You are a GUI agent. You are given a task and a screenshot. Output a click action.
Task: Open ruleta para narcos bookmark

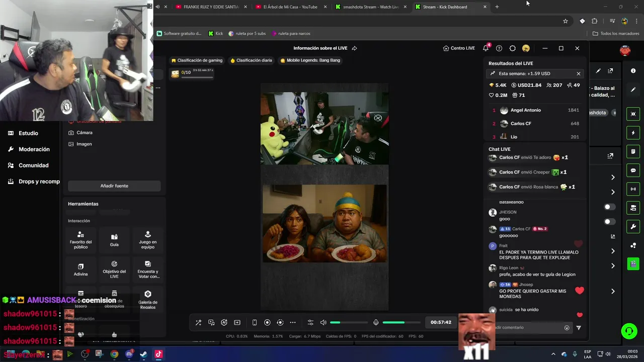[x=291, y=34]
